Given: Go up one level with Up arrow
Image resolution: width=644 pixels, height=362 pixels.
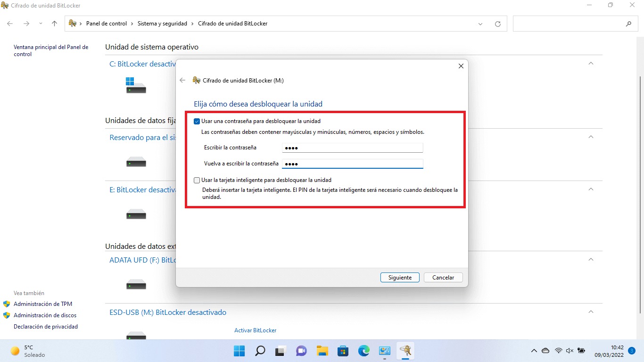Looking at the screenshot, I should click(x=55, y=24).
